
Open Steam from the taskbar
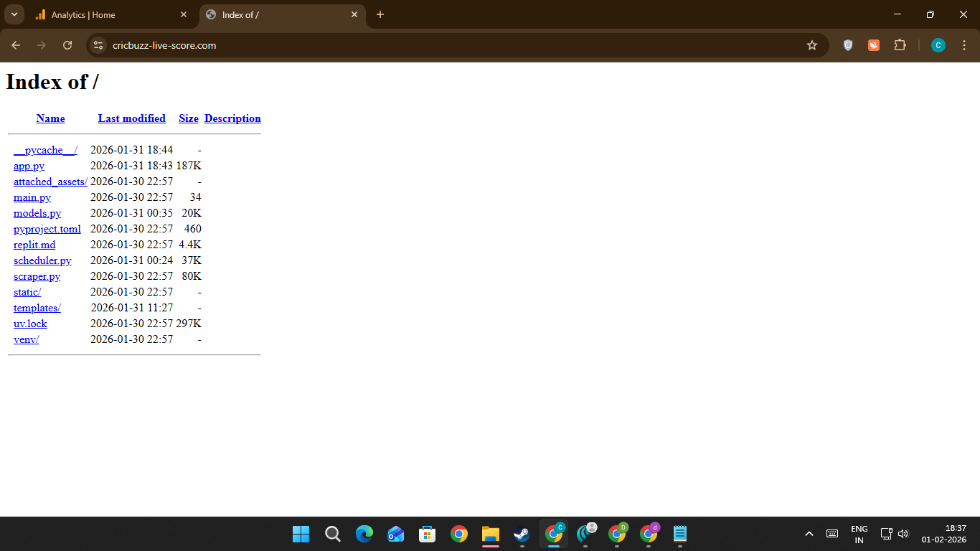tap(522, 534)
